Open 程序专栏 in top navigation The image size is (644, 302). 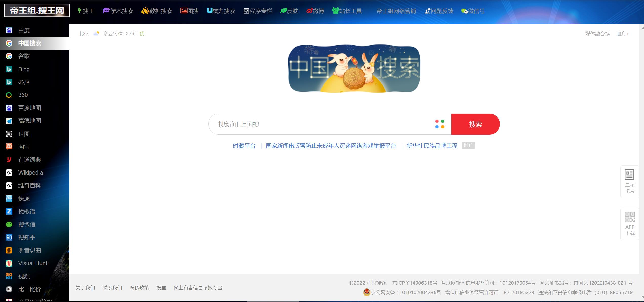[x=258, y=11]
